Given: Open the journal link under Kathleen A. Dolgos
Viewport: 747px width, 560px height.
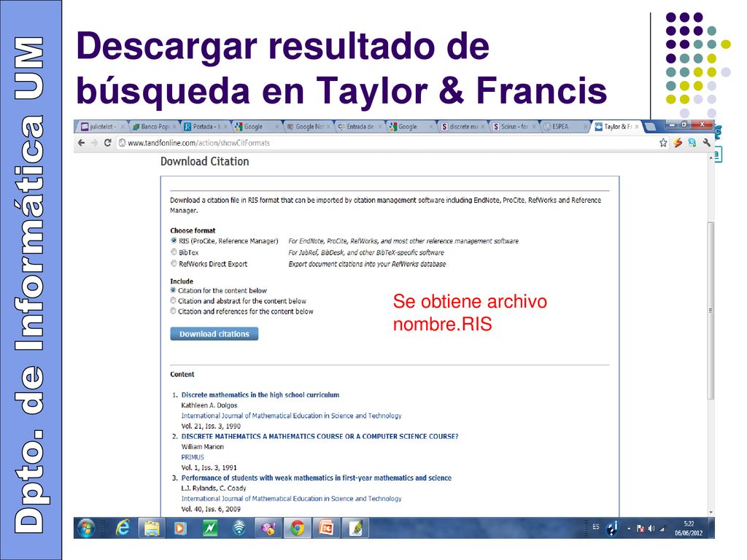Looking at the screenshot, I should [291, 416].
